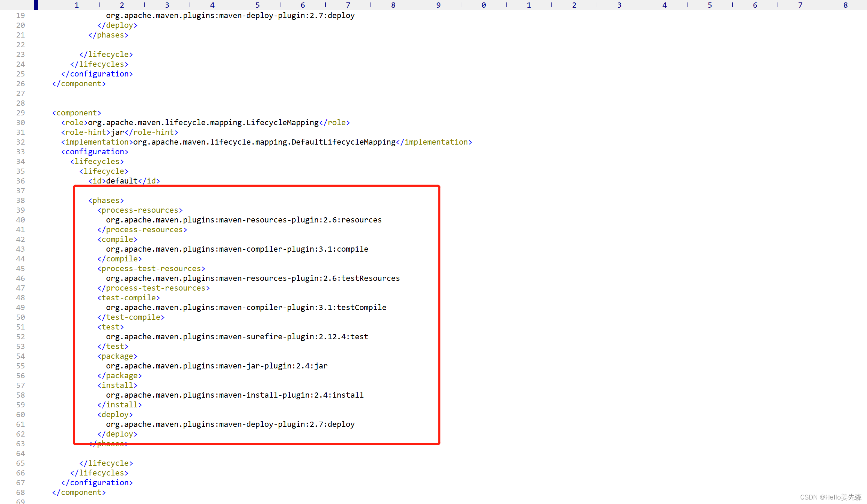
Task: Click the </component> tag on line 26
Action: pyautogui.click(x=79, y=84)
